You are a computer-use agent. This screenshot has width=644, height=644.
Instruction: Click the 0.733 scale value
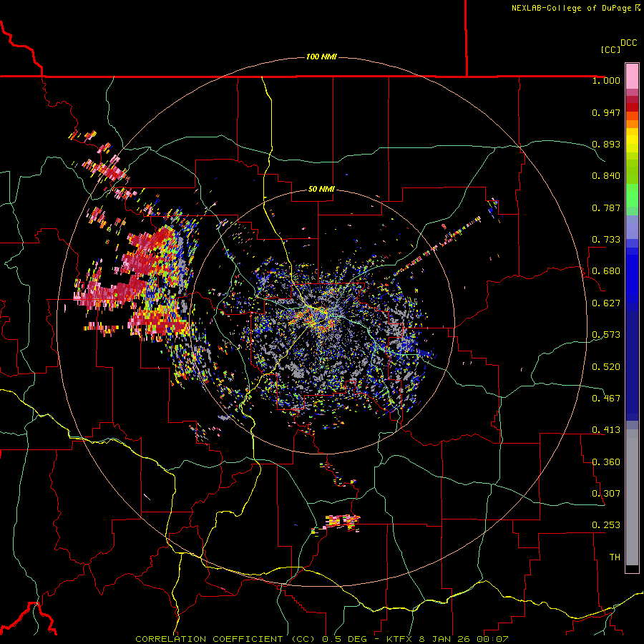pyautogui.click(x=606, y=240)
